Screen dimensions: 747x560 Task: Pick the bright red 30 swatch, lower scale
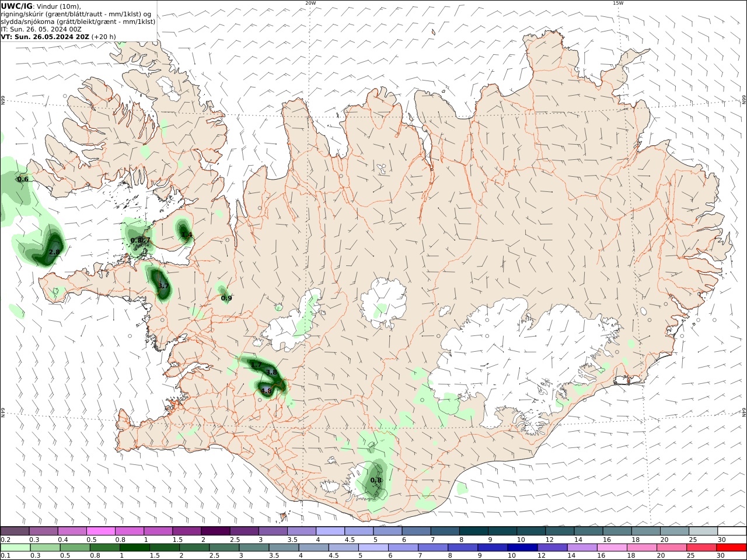(x=731, y=548)
